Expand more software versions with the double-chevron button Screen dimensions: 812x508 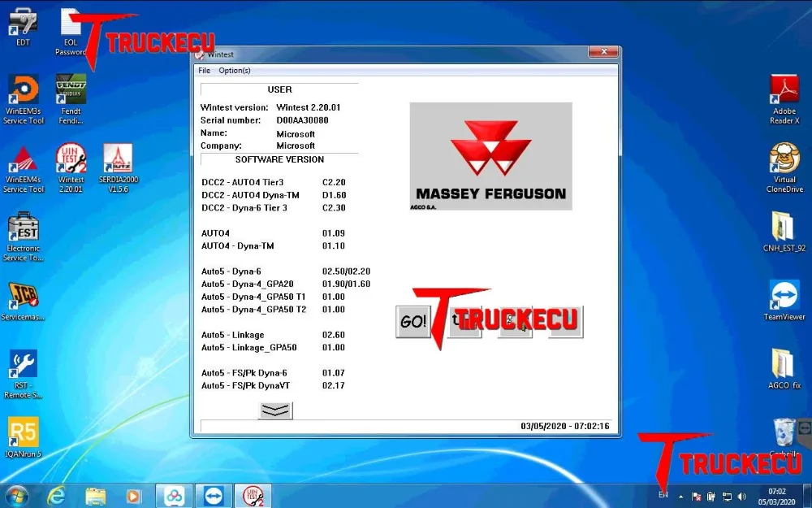coord(275,410)
